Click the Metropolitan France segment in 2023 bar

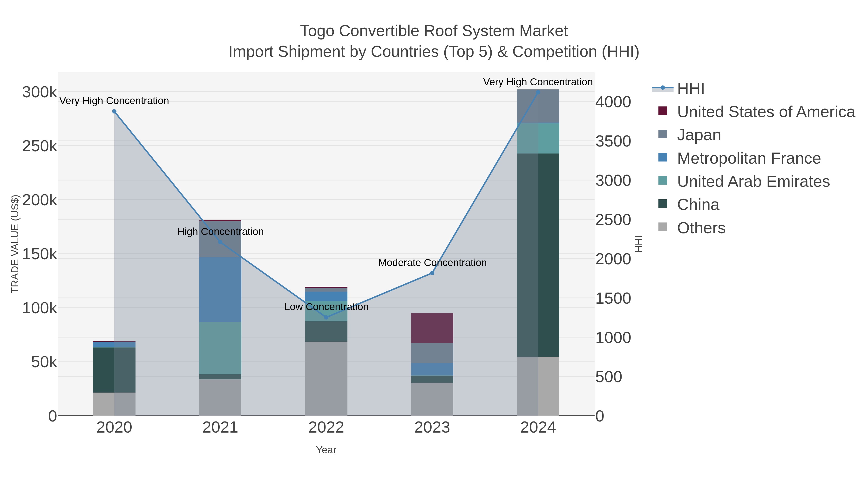[432, 369]
